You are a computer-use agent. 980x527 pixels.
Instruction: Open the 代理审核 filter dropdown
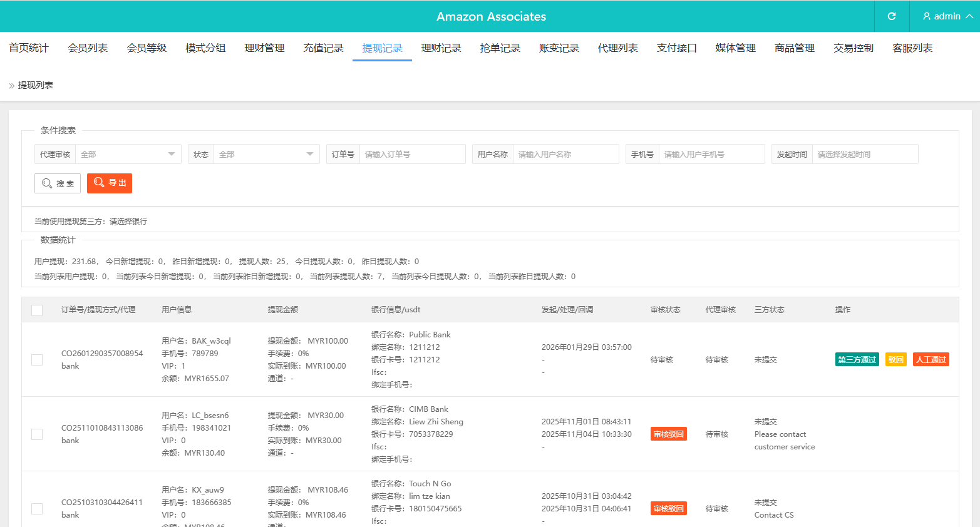pos(128,154)
